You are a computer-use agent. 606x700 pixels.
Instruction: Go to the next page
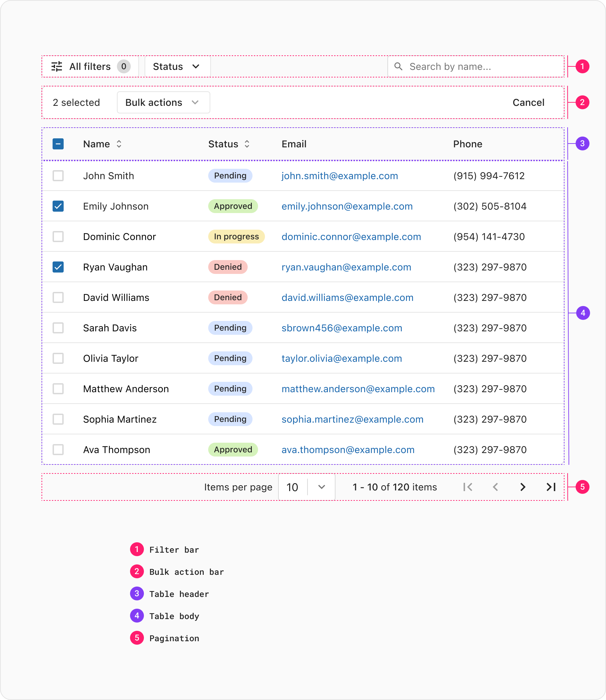click(x=523, y=487)
